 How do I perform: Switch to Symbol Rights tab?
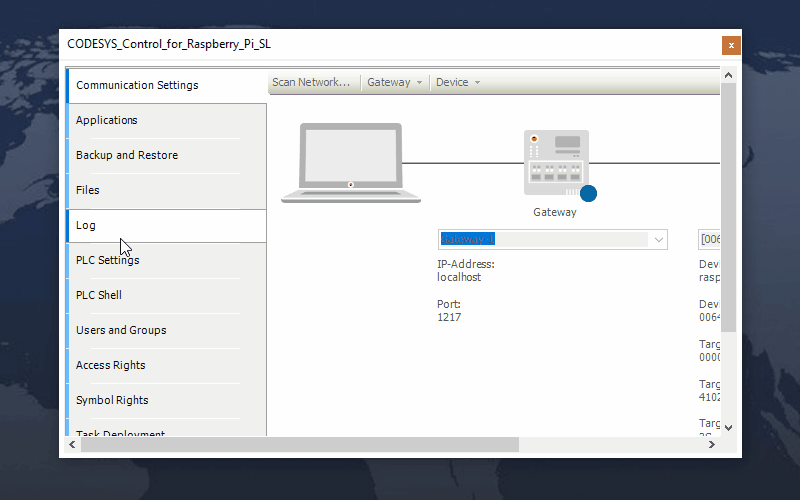pos(112,400)
